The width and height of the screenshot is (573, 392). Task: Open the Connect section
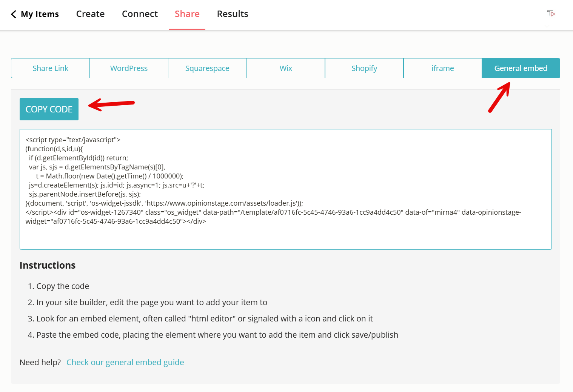pyautogui.click(x=140, y=14)
